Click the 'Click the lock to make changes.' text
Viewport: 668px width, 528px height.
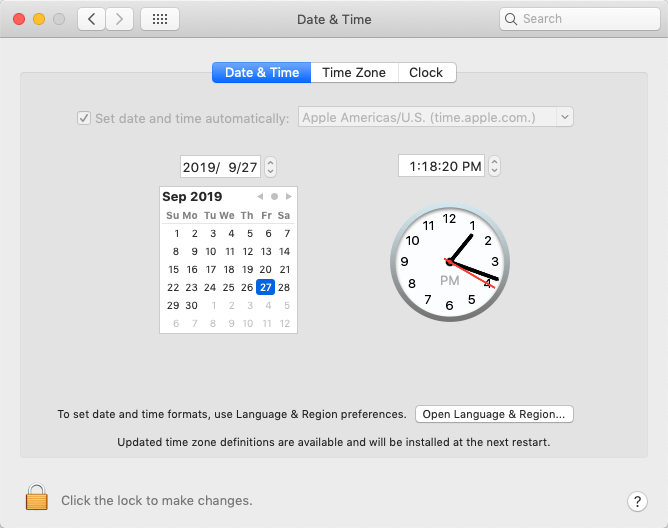tap(157, 500)
